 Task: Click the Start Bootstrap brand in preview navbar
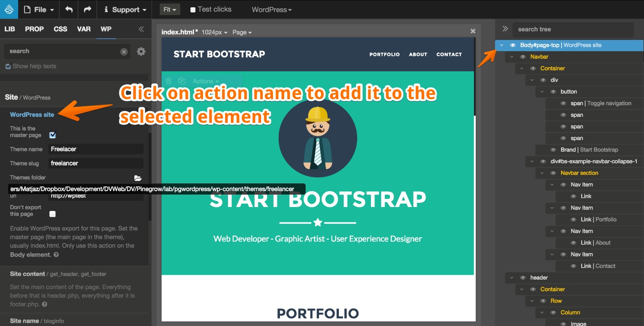point(219,54)
